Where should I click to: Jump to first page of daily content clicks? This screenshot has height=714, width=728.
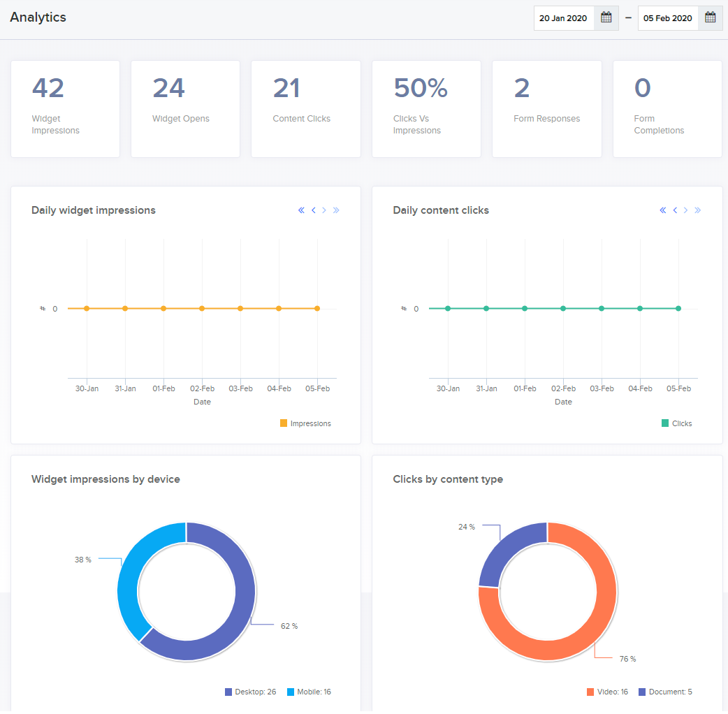[x=663, y=210]
